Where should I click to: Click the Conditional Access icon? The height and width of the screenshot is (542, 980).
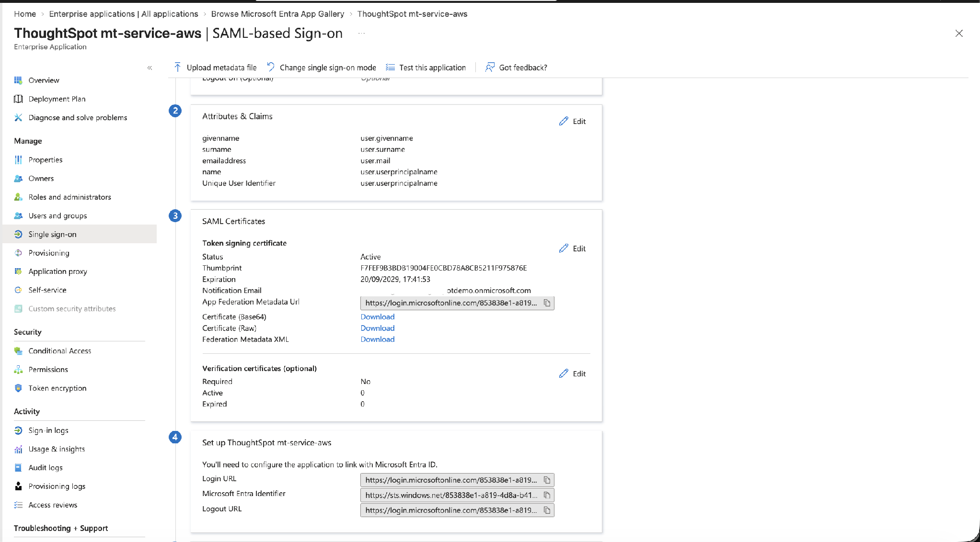pos(18,350)
